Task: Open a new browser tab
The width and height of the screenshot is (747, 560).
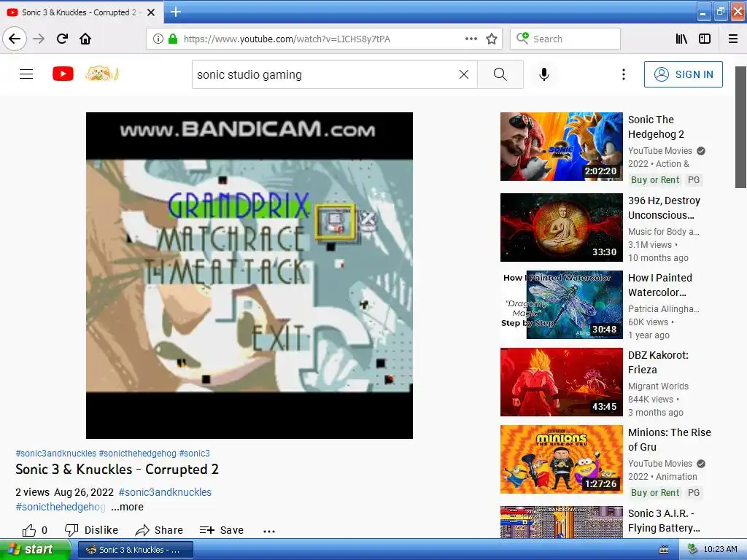Action: [176, 12]
